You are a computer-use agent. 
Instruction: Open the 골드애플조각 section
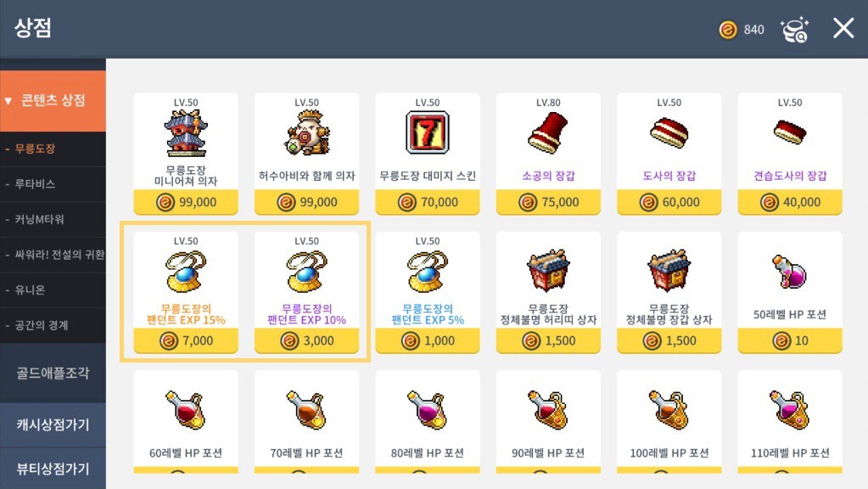pyautogui.click(x=53, y=373)
